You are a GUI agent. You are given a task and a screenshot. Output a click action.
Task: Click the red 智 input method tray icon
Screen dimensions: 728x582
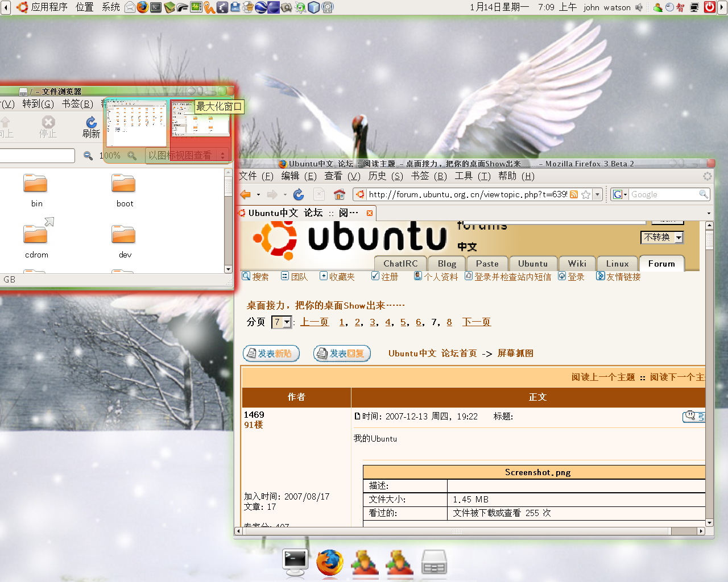pyautogui.click(x=681, y=7)
